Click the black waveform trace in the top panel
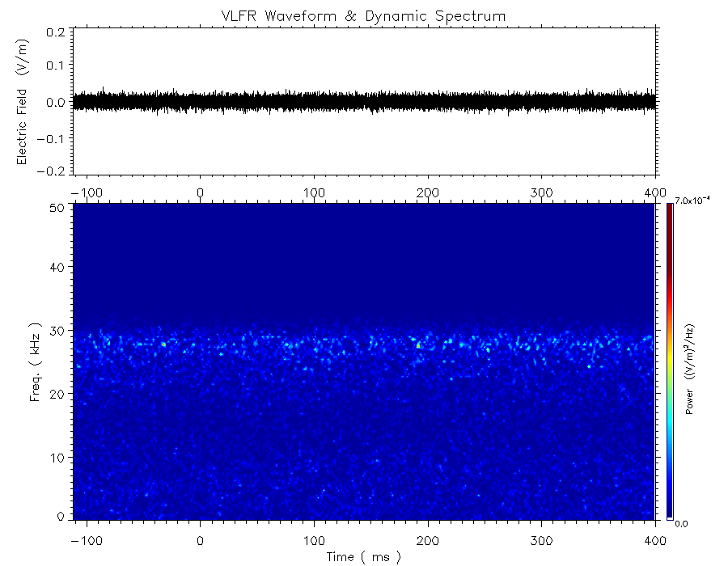 click(x=364, y=102)
